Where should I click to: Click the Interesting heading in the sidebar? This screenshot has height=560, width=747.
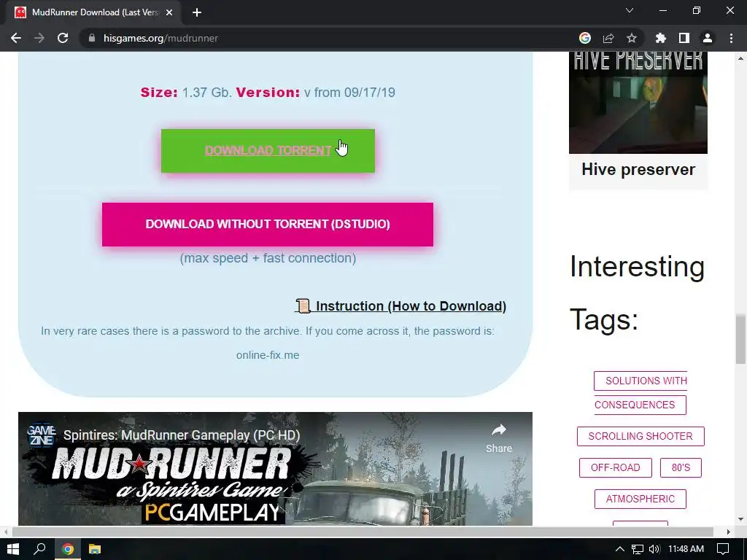[637, 267]
